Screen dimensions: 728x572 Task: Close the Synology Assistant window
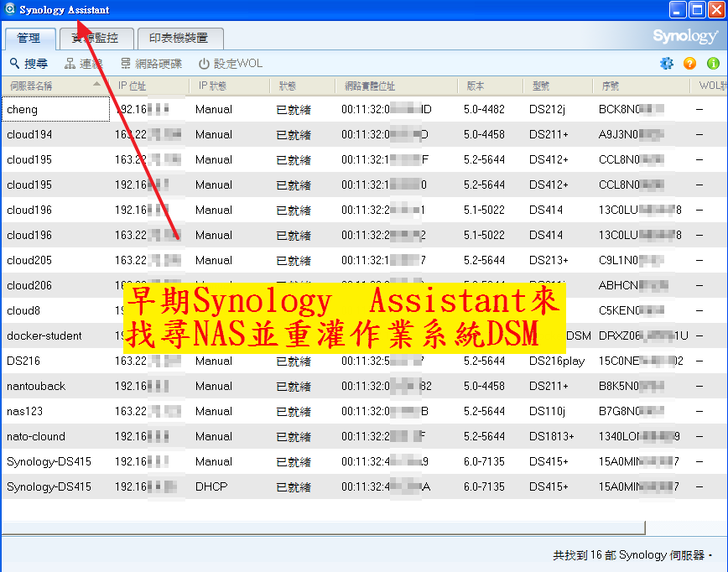(716, 10)
